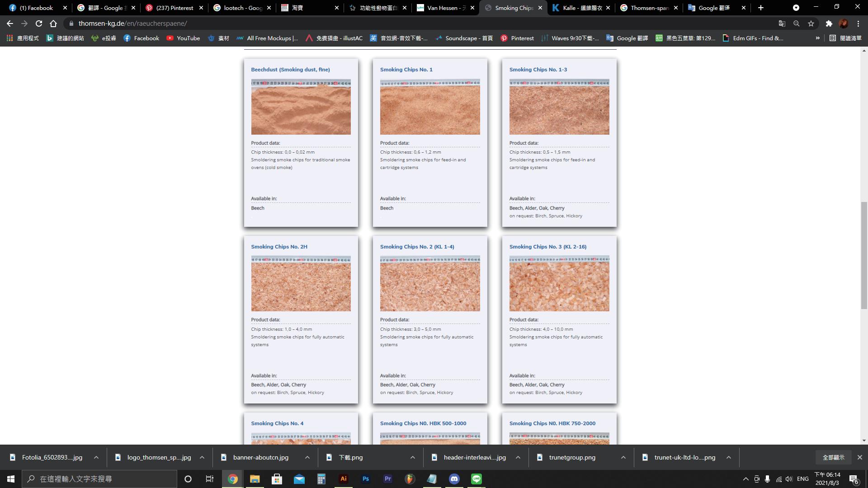Open the zoom magnifier icon in address bar
Screen dimensions: 868x488
point(797,23)
